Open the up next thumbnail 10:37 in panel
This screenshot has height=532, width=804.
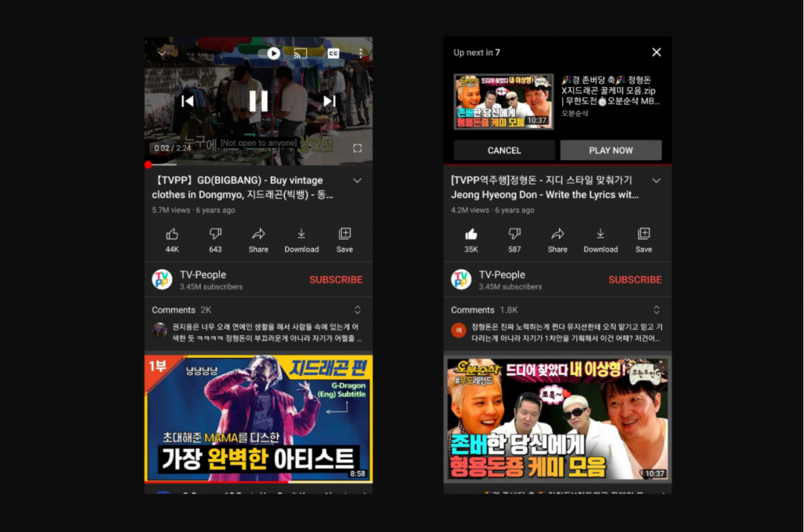point(503,101)
